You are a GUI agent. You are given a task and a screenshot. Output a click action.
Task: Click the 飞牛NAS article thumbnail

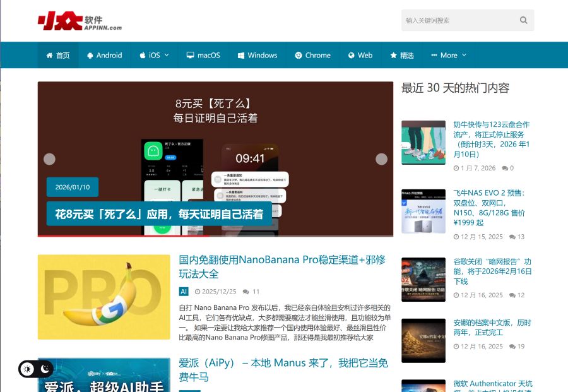[x=423, y=211]
